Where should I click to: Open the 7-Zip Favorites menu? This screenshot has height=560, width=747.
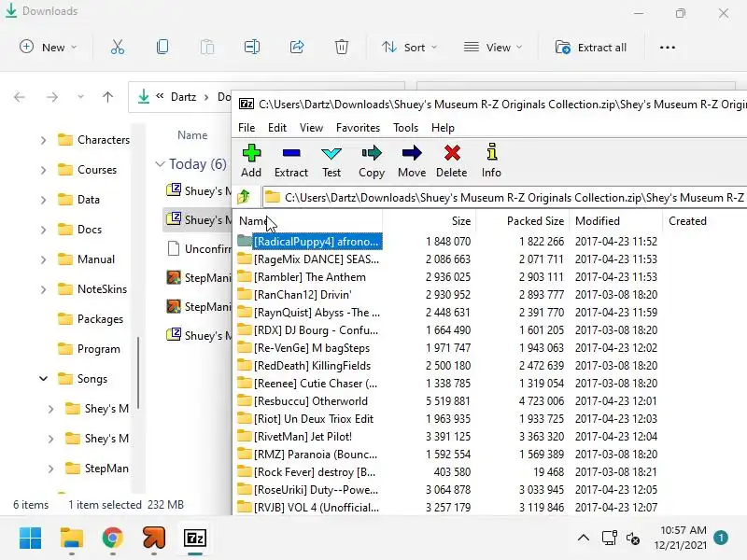(x=358, y=128)
